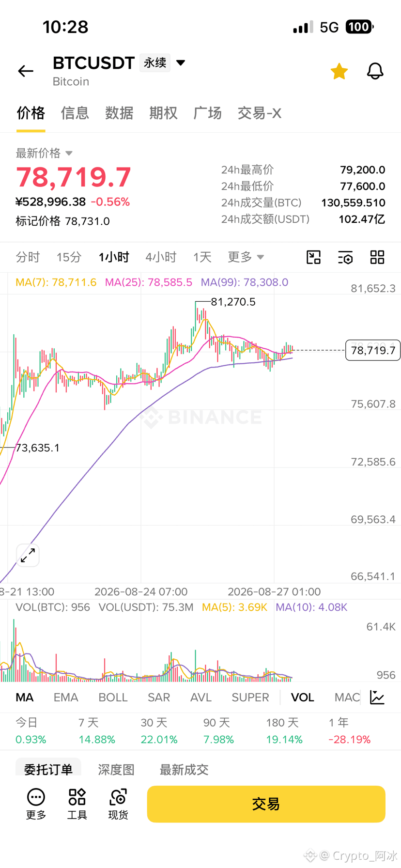Tap the 73,635.1 low marker
This screenshot has width=401, height=868.
[x=38, y=448]
